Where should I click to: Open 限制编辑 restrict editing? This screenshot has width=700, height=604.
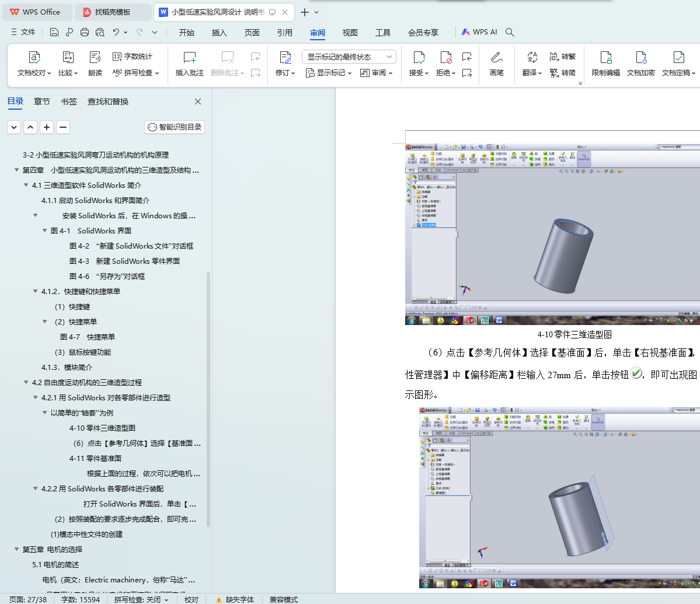[x=605, y=64]
